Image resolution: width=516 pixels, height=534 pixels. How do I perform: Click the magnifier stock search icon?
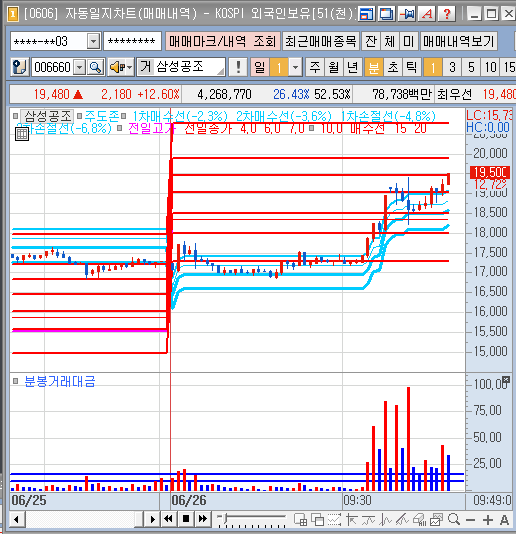pyautogui.click(x=96, y=67)
